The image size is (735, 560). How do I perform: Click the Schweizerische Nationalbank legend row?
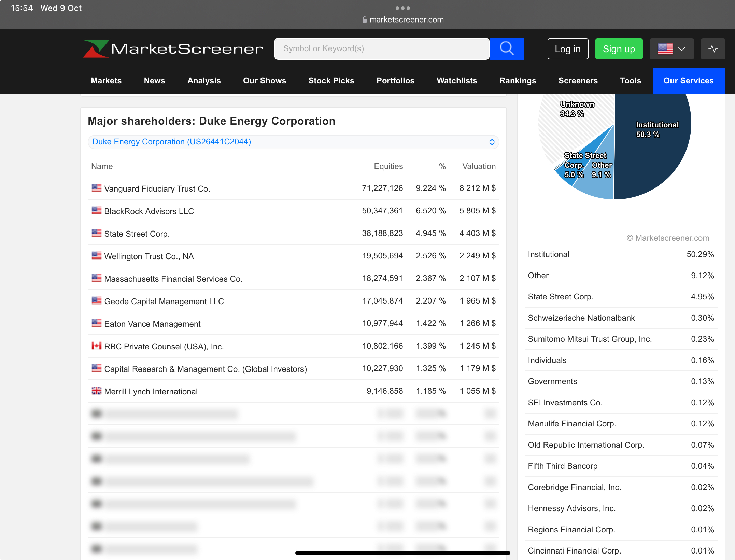621,318
